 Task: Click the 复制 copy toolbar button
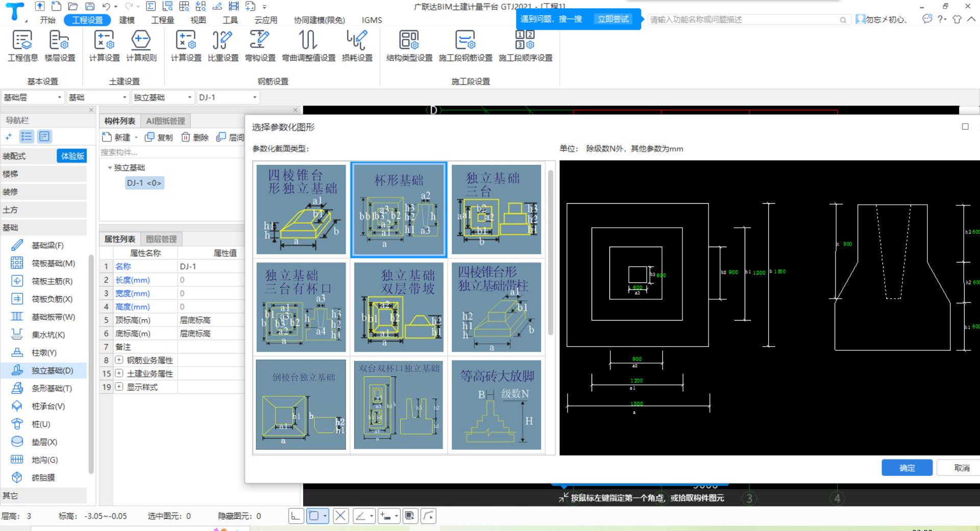click(159, 137)
